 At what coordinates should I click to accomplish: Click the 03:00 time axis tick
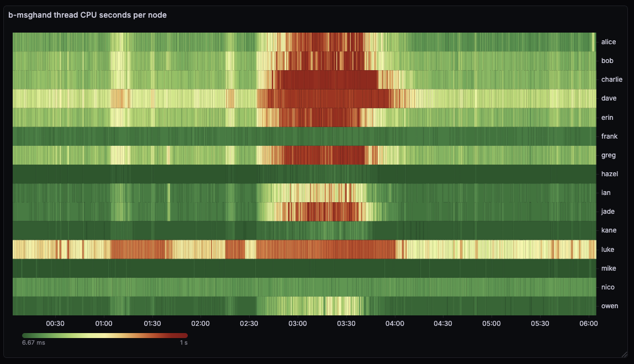(298, 324)
